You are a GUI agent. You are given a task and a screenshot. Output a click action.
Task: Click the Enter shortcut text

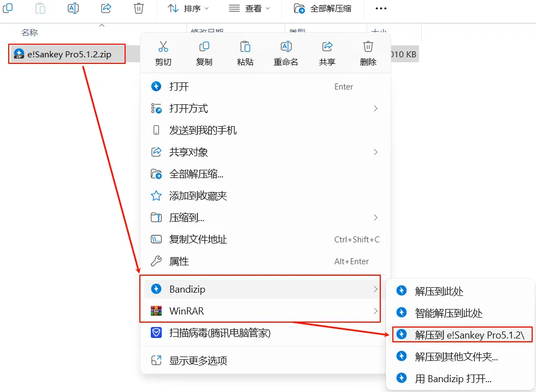344,86
